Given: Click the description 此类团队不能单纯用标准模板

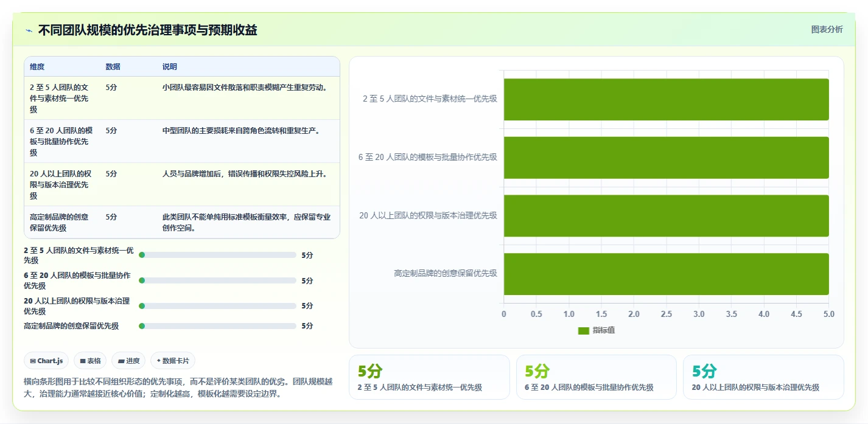Looking at the screenshot, I should [247, 223].
